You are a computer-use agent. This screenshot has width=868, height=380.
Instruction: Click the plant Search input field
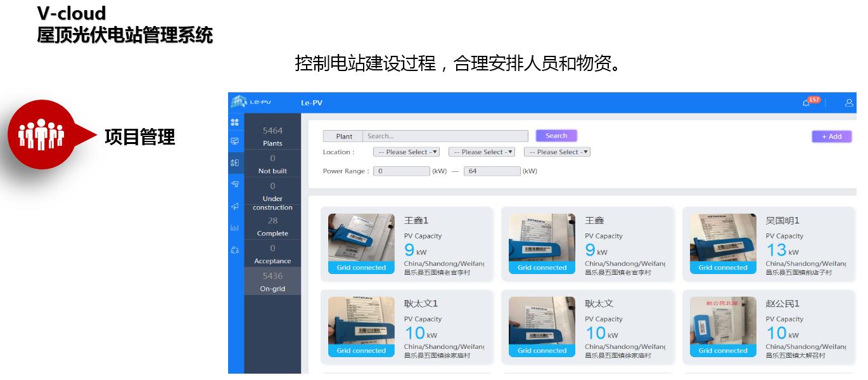click(x=445, y=136)
